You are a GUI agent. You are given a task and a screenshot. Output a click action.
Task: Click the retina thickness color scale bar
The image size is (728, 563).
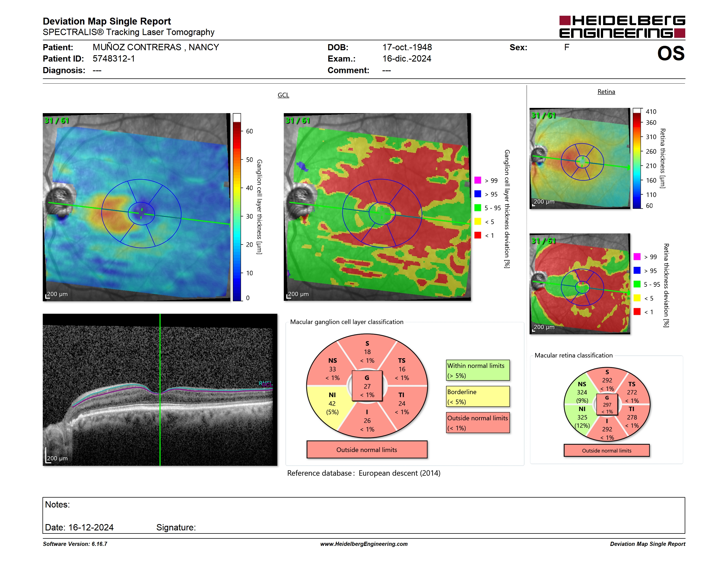pos(637,158)
